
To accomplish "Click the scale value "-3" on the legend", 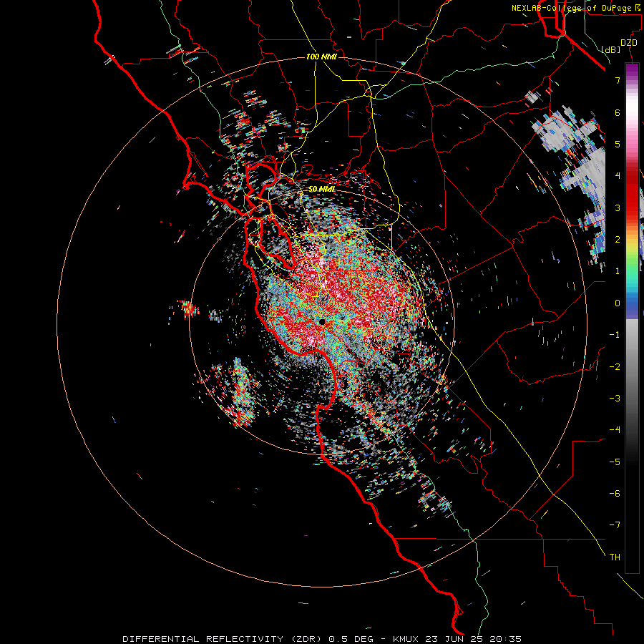I will pyautogui.click(x=615, y=398).
